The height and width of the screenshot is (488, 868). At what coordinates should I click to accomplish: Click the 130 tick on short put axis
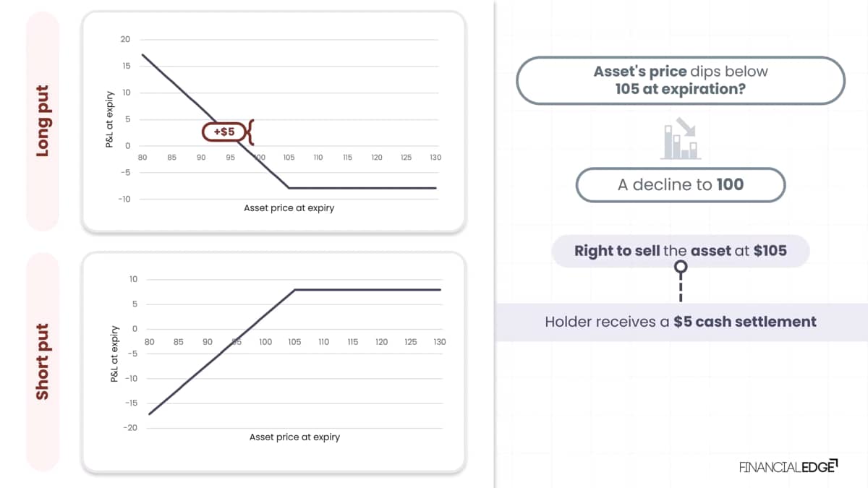[440, 341]
